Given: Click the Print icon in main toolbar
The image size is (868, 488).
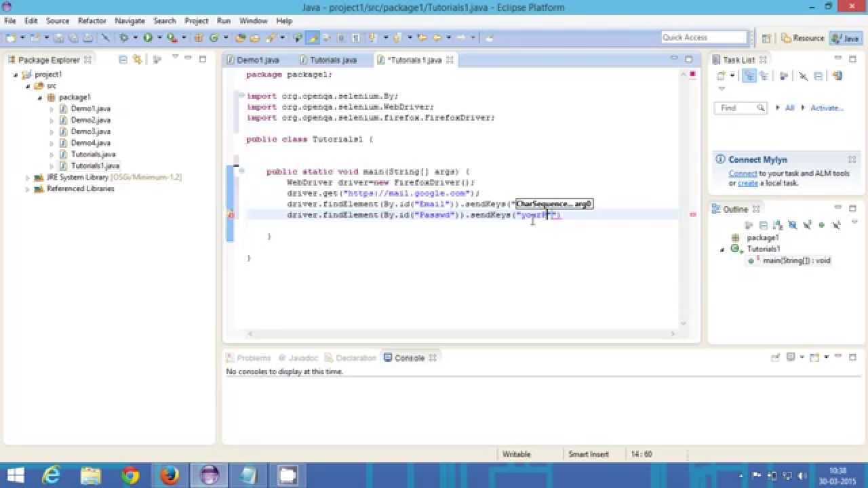Looking at the screenshot, I should tap(90, 38).
